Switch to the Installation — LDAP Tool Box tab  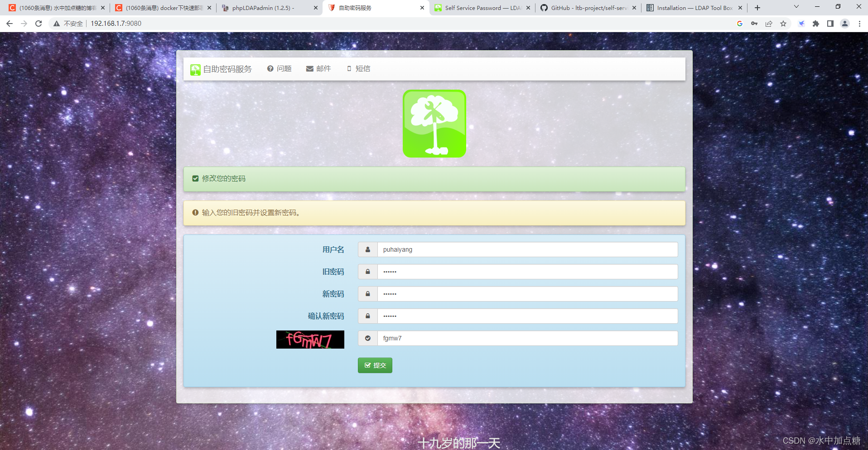[694, 8]
